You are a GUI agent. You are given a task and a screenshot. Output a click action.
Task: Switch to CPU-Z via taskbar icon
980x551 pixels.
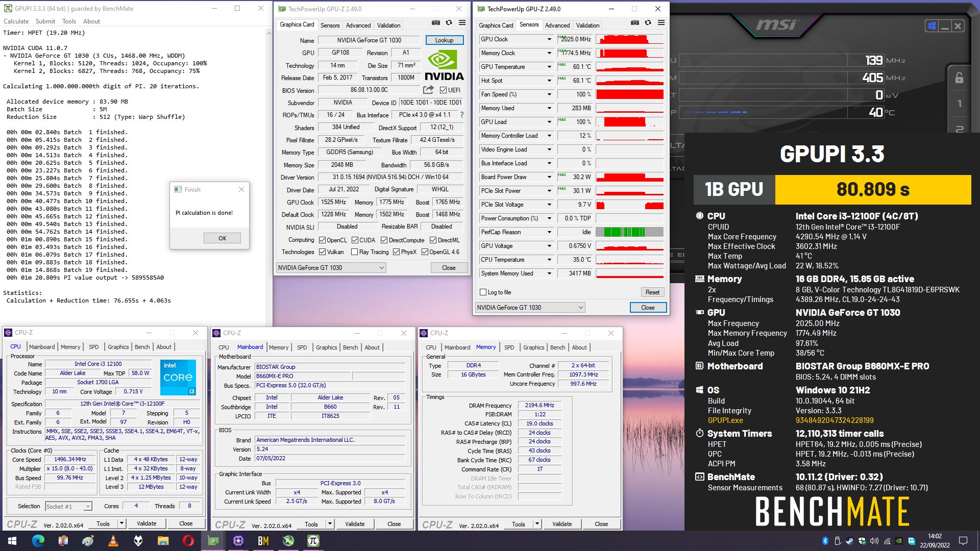point(238,541)
